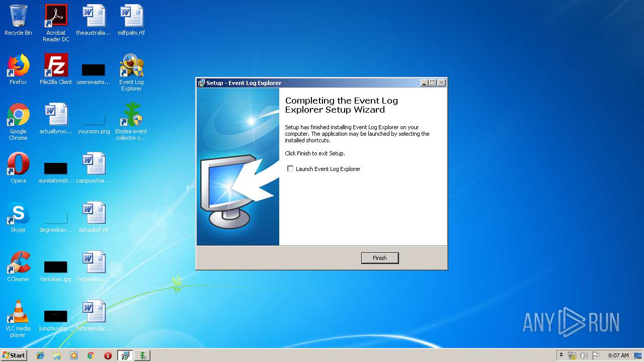
Task: Open Windows Media Player from taskbar
Action: coord(74,355)
